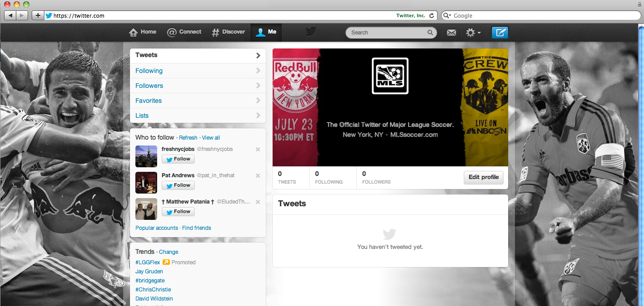Select the Favorites menu item
This screenshot has width=644, height=306.
click(x=148, y=100)
